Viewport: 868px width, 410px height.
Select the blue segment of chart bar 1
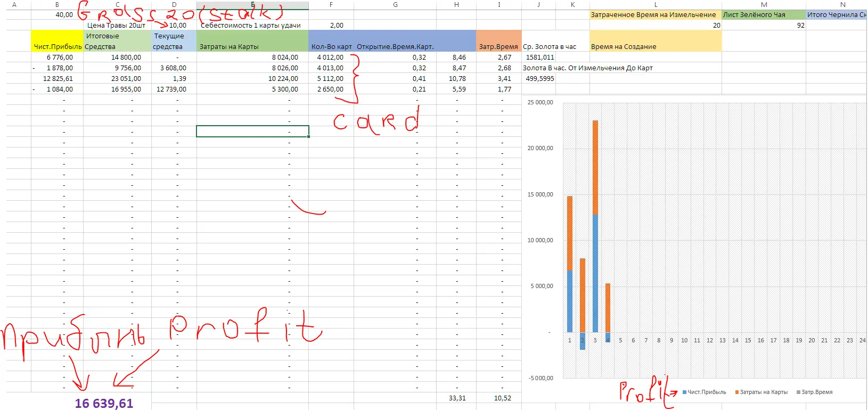[x=570, y=301]
